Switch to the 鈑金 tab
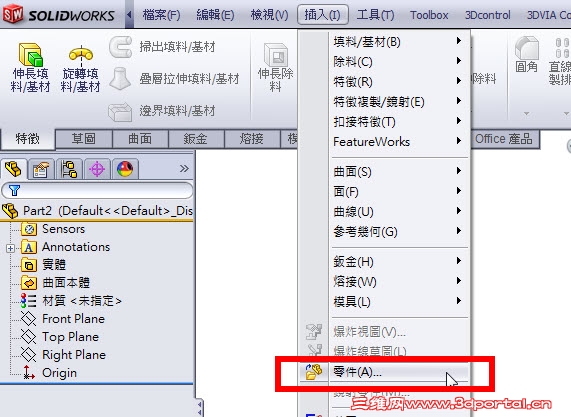 click(196, 139)
